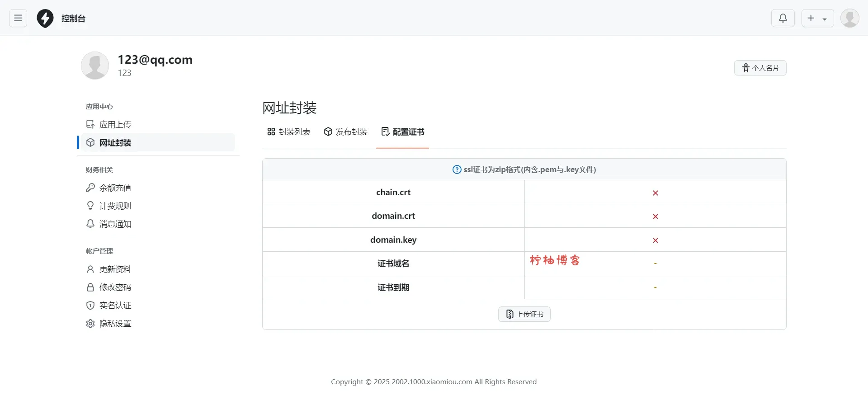Open the notifications bell
The width and height of the screenshot is (868, 414).
pyautogui.click(x=783, y=18)
